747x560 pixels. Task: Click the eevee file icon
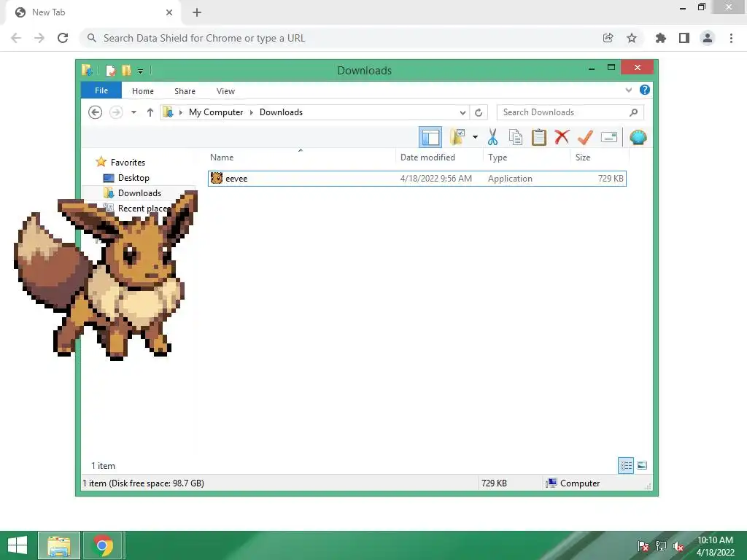[x=217, y=178]
